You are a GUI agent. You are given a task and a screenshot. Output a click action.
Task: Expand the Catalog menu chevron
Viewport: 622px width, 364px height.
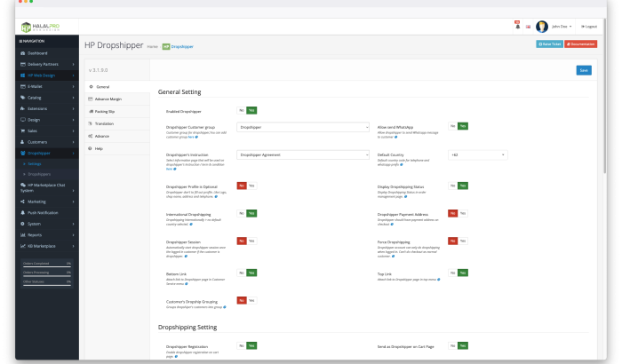pos(74,98)
